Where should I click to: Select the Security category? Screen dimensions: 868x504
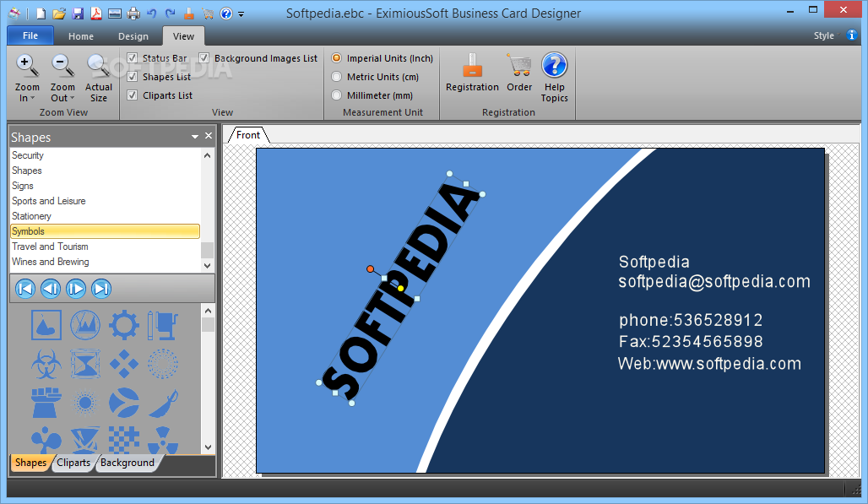click(x=106, y=155)
